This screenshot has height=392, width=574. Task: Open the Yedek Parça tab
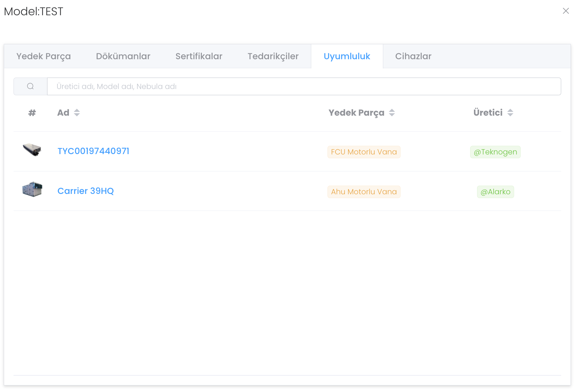44,56
